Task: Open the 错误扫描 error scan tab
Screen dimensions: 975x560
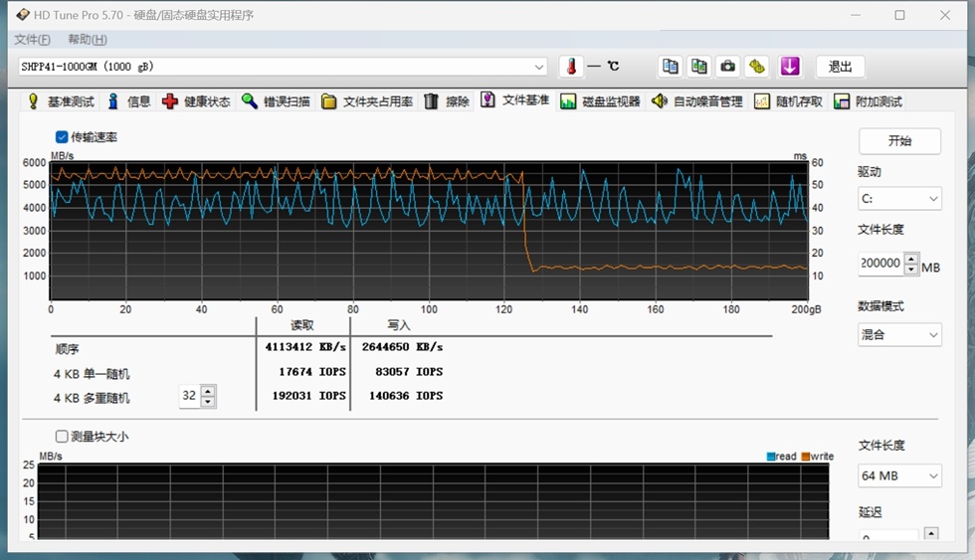Action: pyautogui.click(x=276, y=101)
